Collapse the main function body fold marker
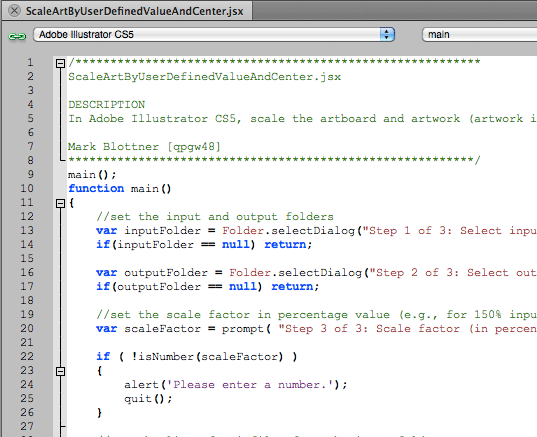Viewport: 537px width, 437px height. [x=61, y=203]
